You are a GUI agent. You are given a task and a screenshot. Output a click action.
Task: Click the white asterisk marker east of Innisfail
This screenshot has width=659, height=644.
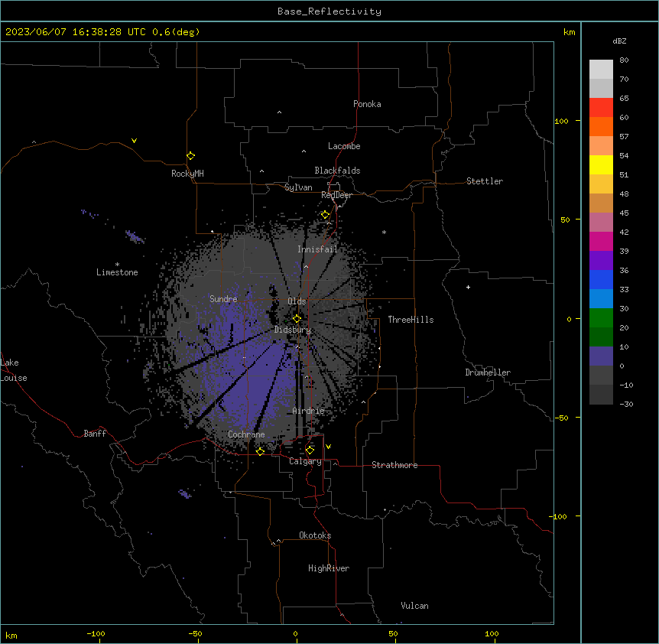(384, 232)
